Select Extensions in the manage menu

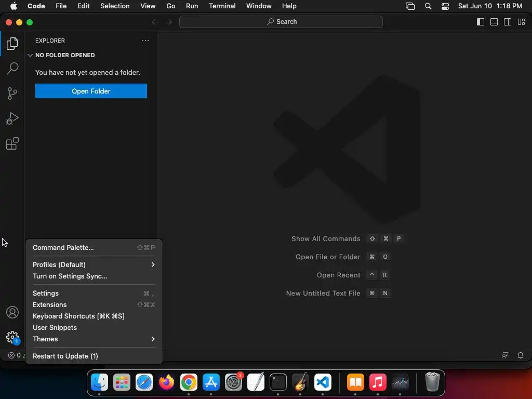click(94, 304)
